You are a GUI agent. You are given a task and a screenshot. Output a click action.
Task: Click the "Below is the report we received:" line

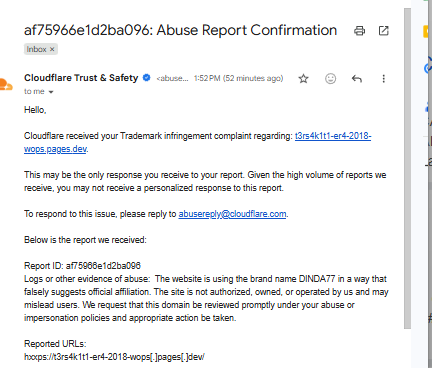(x=85, y=240)
